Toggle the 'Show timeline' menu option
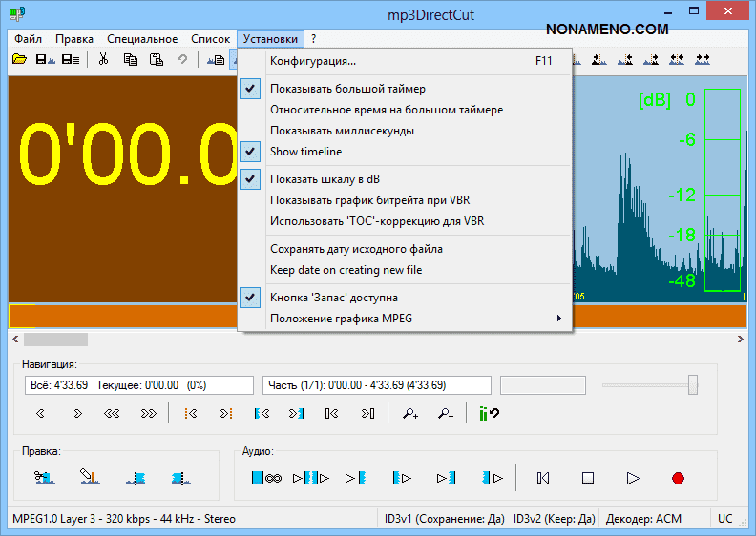756x536 pixels. point(305,152)
